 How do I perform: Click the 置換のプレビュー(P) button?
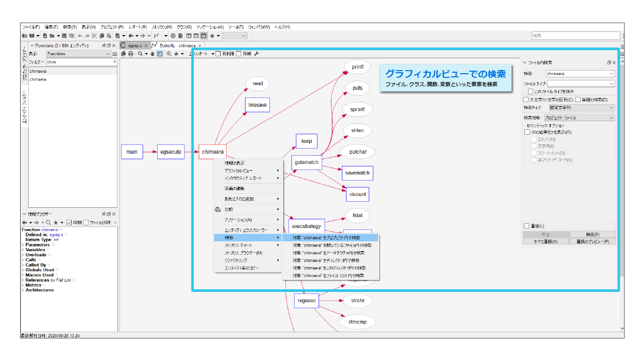[x=593, y=241]
